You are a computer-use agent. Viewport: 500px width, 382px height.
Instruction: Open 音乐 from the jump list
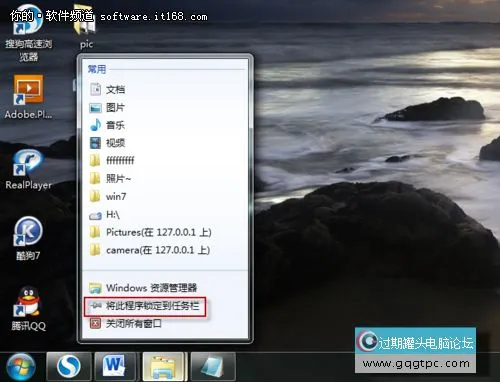click(165, 125)
